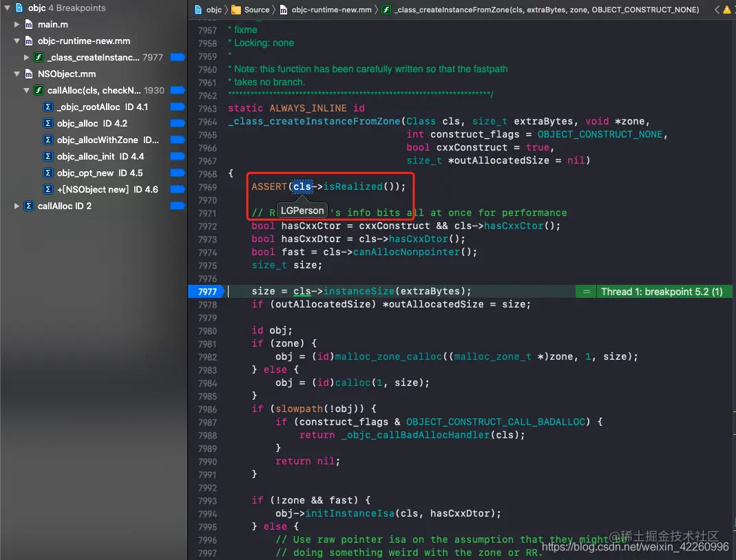
Task: Collapse the objc 4 Breakpoints group
Action: [x=7, y=8]
